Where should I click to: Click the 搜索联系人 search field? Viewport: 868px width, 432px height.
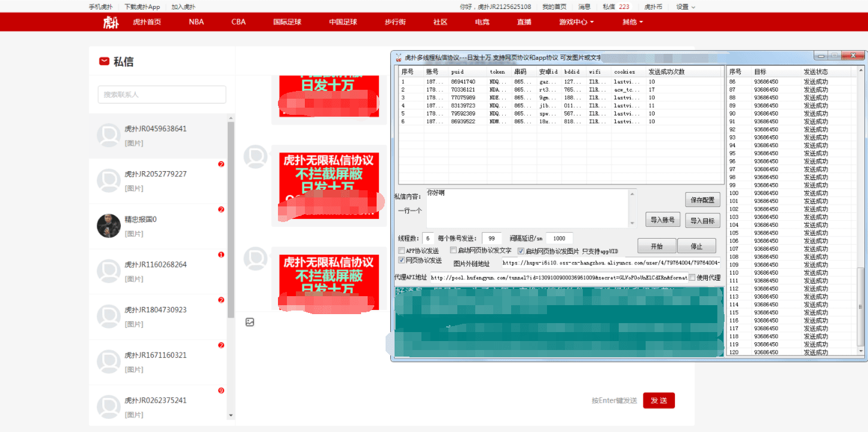pyautogui.click(x=162, y=95)
